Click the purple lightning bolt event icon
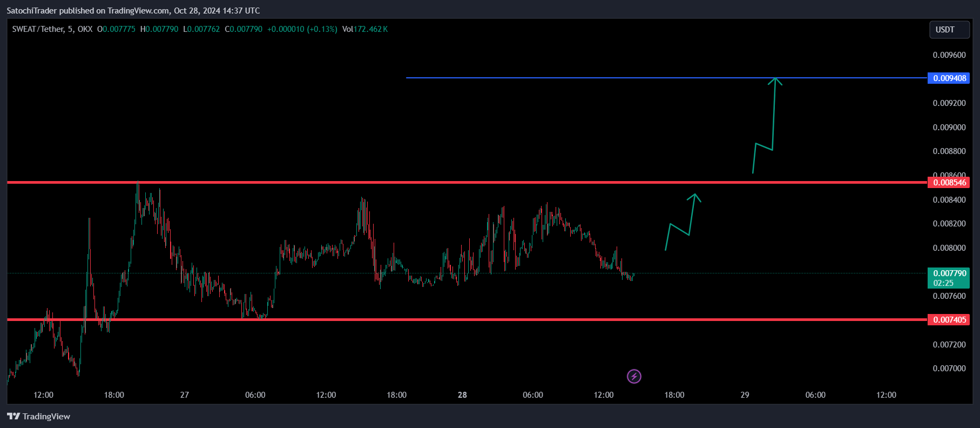 [634, 376]
